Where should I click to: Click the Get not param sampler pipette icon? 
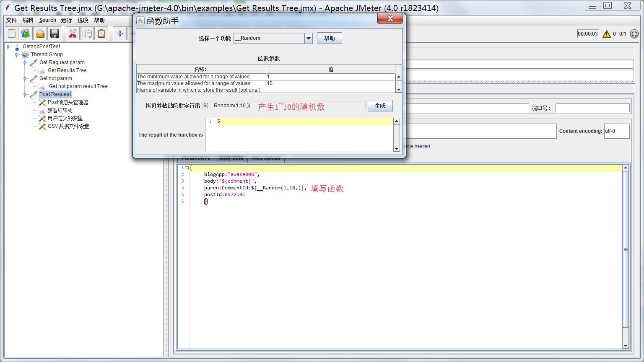(34, 78)
